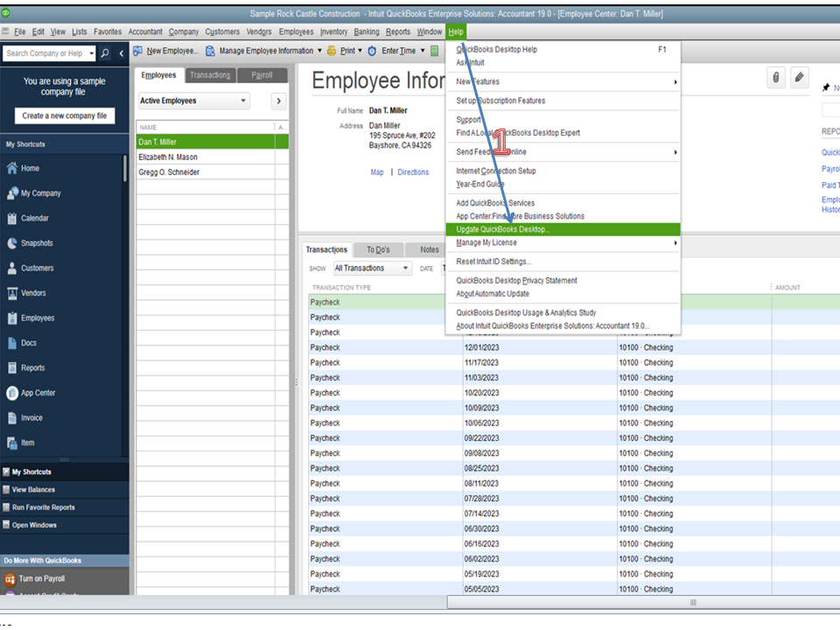Expand Manage Employee Information dropdown arrow

pyautogui.click(x=320, y=51)
